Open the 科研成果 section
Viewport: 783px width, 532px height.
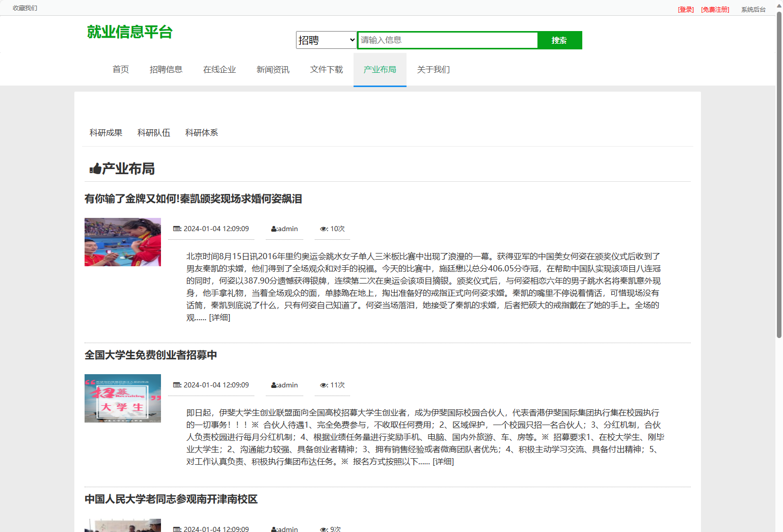coord(105,132)
